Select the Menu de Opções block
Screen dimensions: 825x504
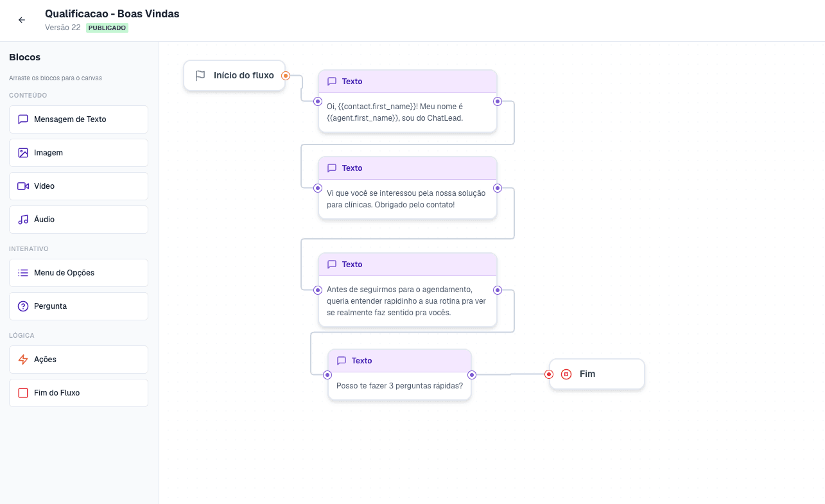(78, 273)
